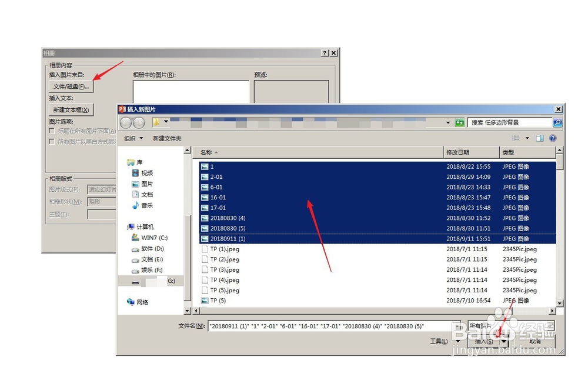Select file 6-01
This screenshot has width=588, height=370.
pos(377,187)
